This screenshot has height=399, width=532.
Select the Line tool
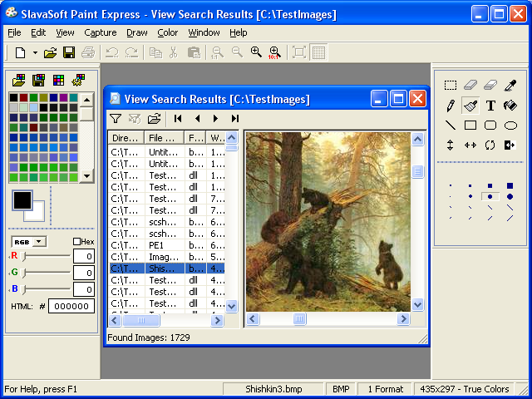(x=451, y=126)
